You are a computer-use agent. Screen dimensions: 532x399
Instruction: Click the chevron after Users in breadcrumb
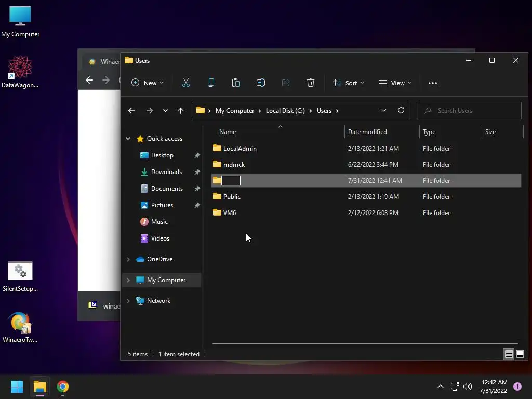coord(337,111)
